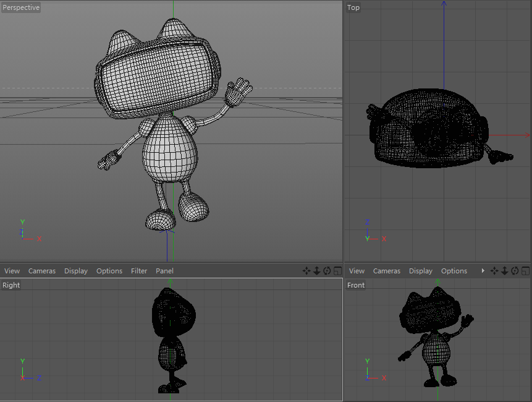Viewport: 532px width, 402px height.
Task: Open the Panel menu of the Right viewport
Action: 164,271
